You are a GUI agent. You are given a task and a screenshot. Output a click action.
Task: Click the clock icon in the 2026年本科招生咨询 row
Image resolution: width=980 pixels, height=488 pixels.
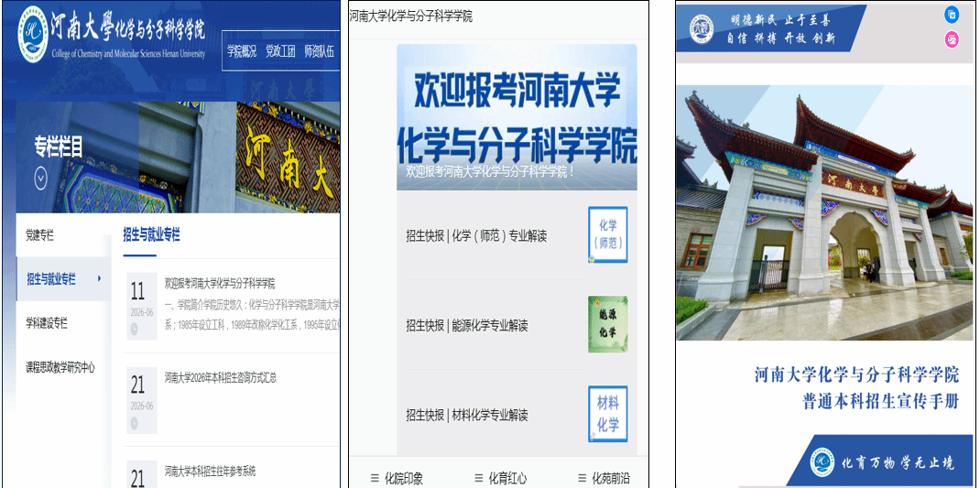[135, 423]
